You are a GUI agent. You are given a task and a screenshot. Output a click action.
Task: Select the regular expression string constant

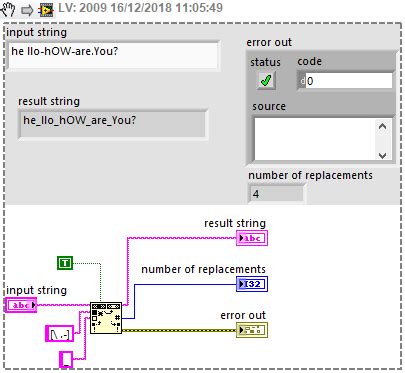click(x=59, y=334)
